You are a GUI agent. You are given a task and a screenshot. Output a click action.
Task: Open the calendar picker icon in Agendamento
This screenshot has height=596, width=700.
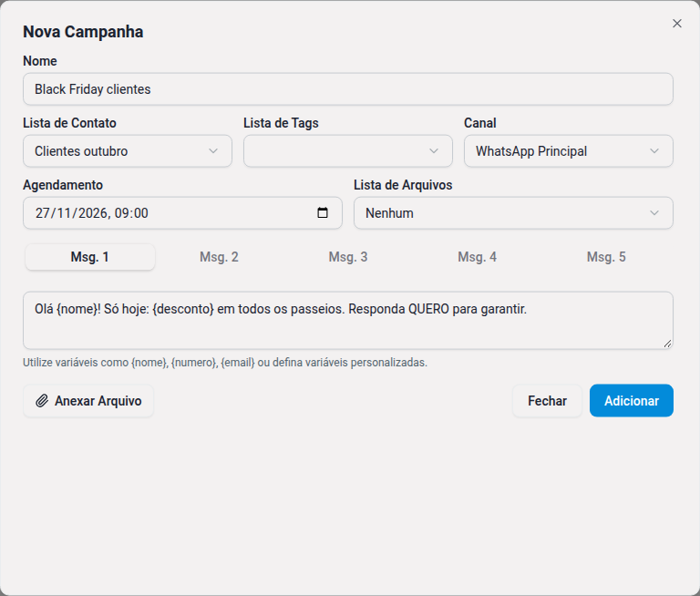pos(323,213)
